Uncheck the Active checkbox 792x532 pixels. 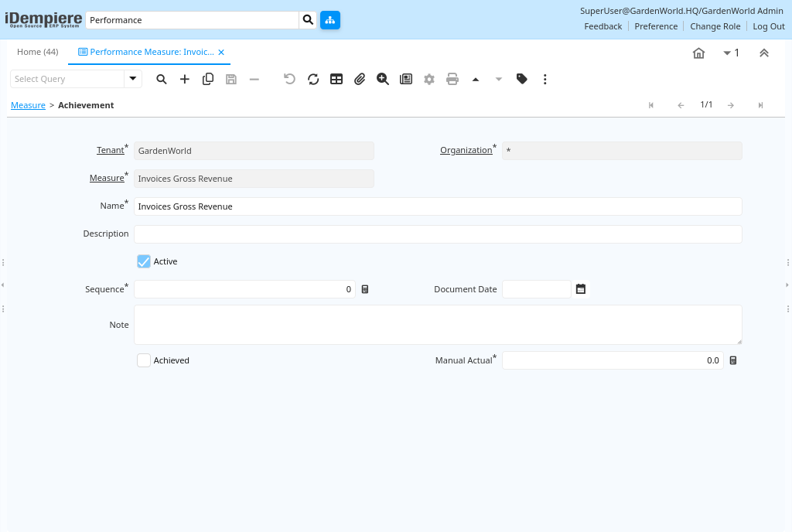pyautogui.click(x=144, y=261)
